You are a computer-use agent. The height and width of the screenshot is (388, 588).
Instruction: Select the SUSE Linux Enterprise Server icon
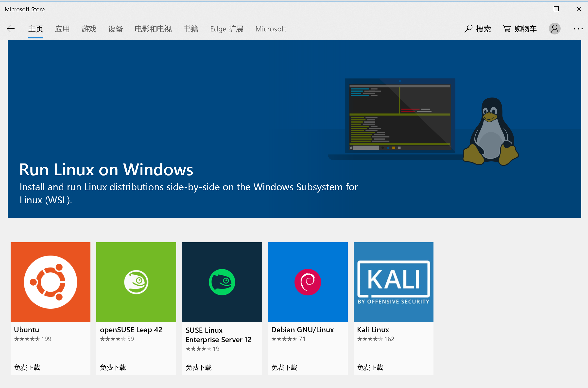[x=222, y=282]
